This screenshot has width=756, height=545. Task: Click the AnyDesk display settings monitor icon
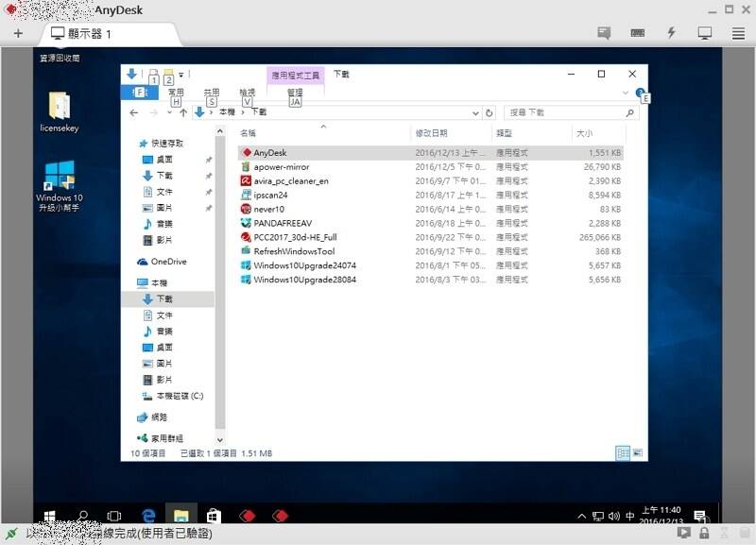point(704,33)
